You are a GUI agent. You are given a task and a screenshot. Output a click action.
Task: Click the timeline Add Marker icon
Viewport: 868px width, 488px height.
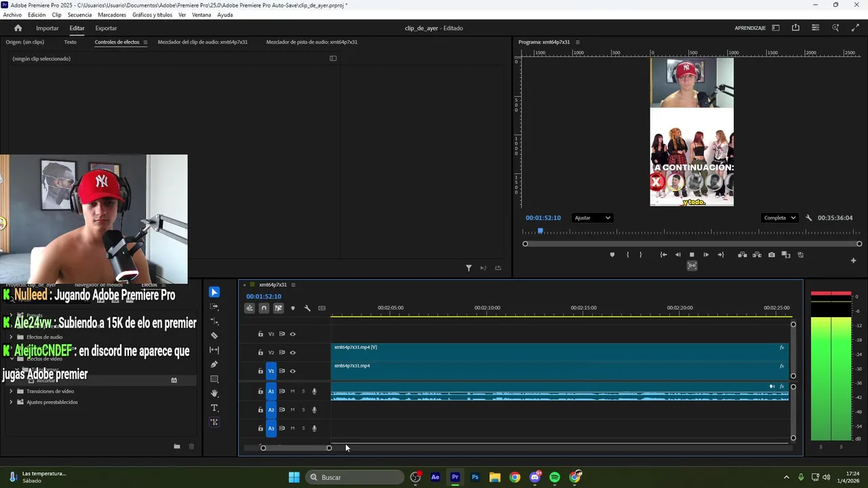point(292,308)
